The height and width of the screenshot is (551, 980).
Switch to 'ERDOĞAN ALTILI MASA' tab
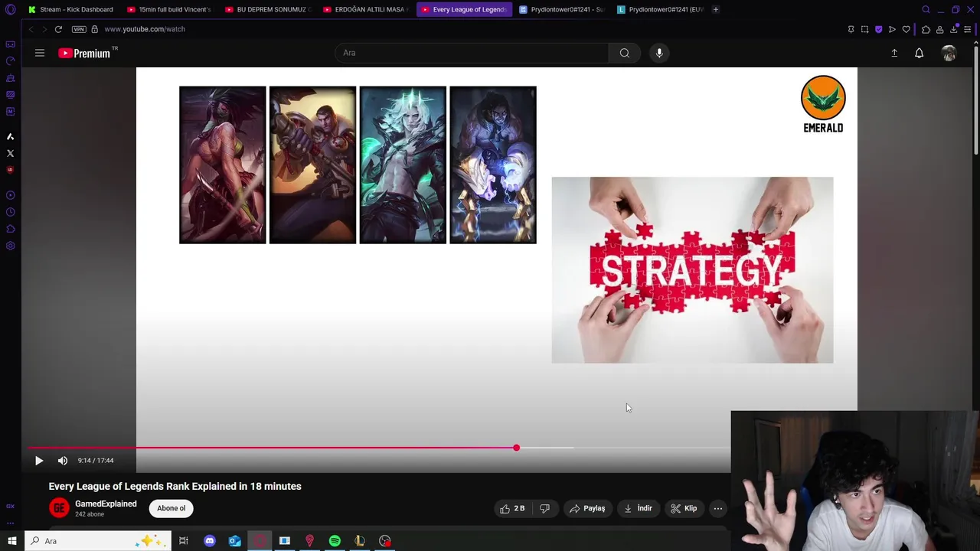point(365,9)
